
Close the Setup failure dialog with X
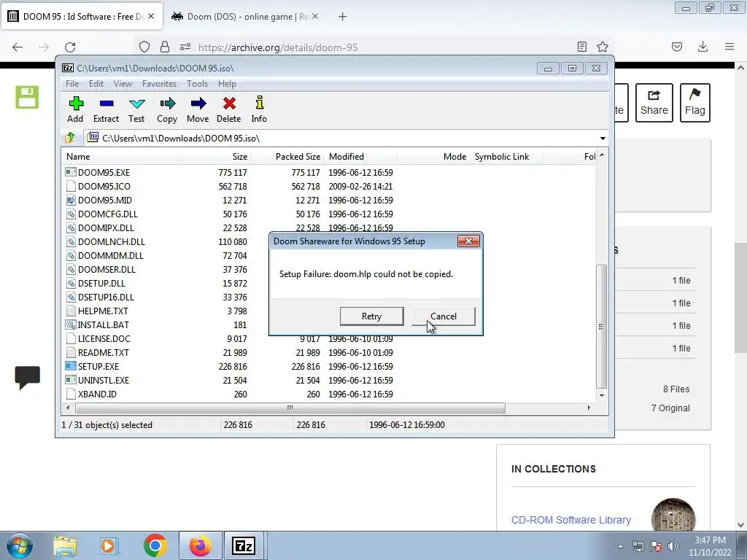click(468, 241)
